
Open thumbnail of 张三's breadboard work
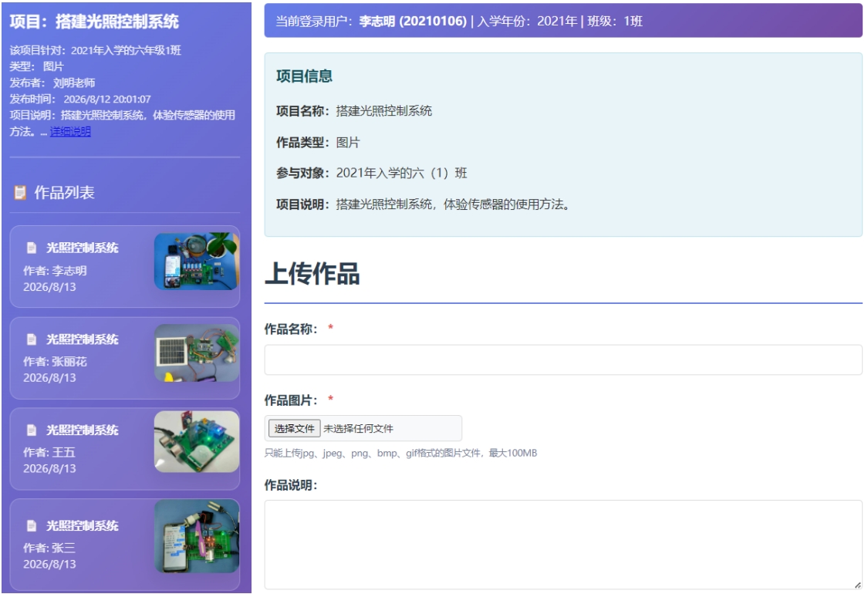[197, 536]
